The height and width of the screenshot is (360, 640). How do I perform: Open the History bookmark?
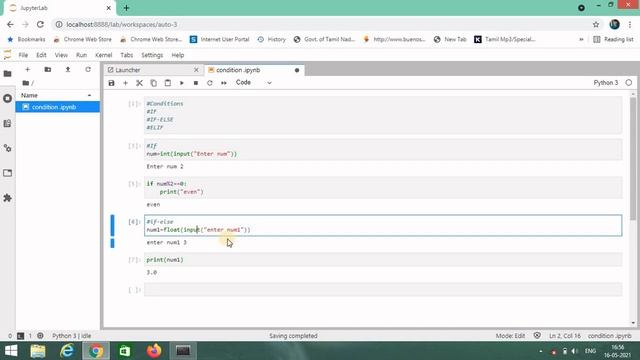(x=271, y=39)
